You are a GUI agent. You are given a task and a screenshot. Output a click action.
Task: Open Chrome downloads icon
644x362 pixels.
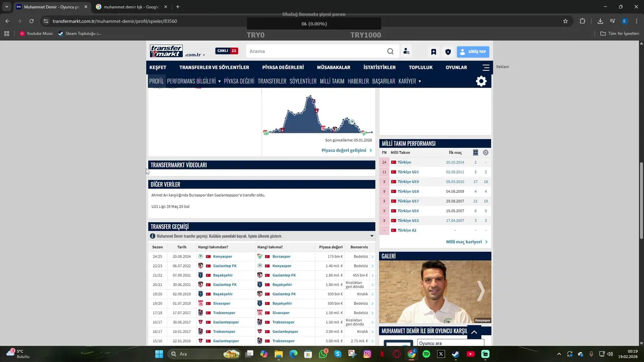(x=600, y=21)
